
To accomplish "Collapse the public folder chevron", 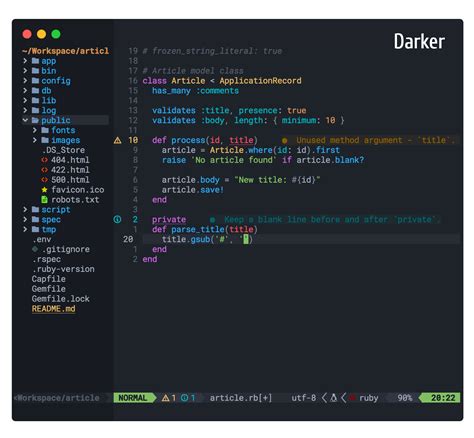I will tap(25, 120).
